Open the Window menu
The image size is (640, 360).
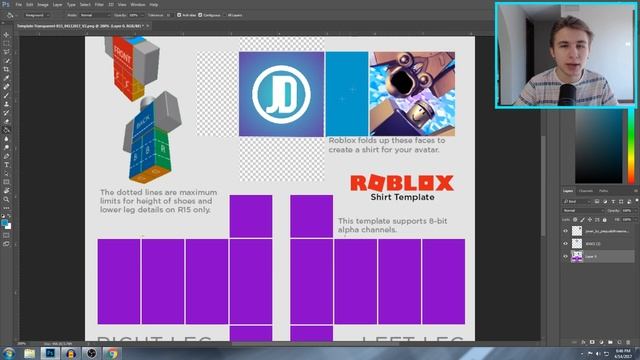click(x=138, y=4)
